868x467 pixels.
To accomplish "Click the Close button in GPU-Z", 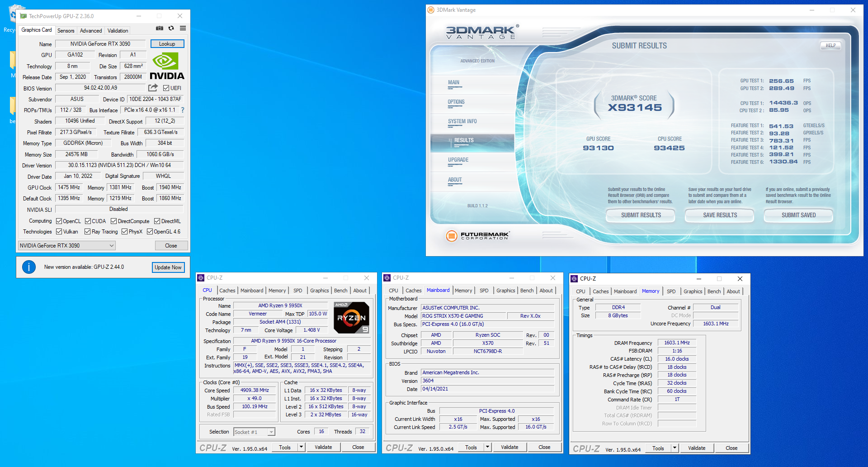I will pos(171,246).
